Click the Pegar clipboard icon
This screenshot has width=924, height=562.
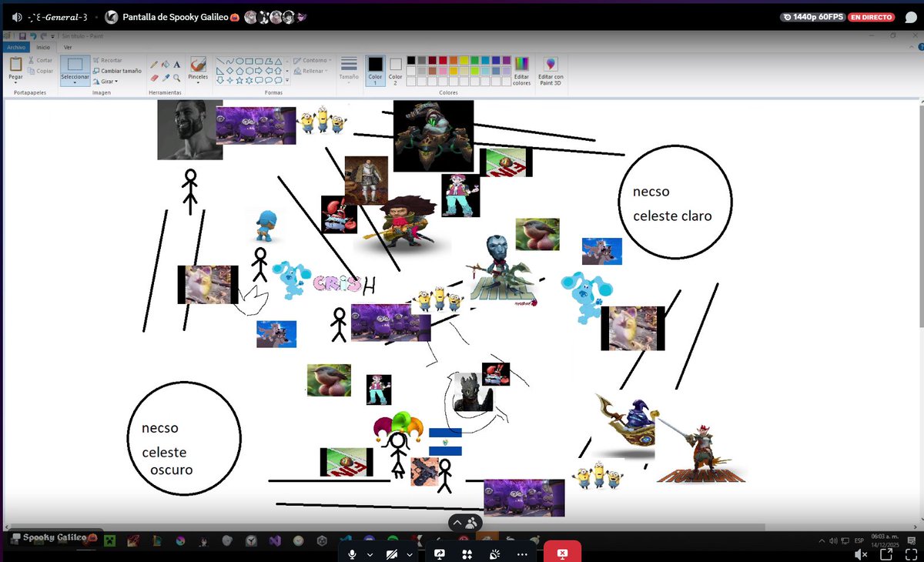click(15, 64)
